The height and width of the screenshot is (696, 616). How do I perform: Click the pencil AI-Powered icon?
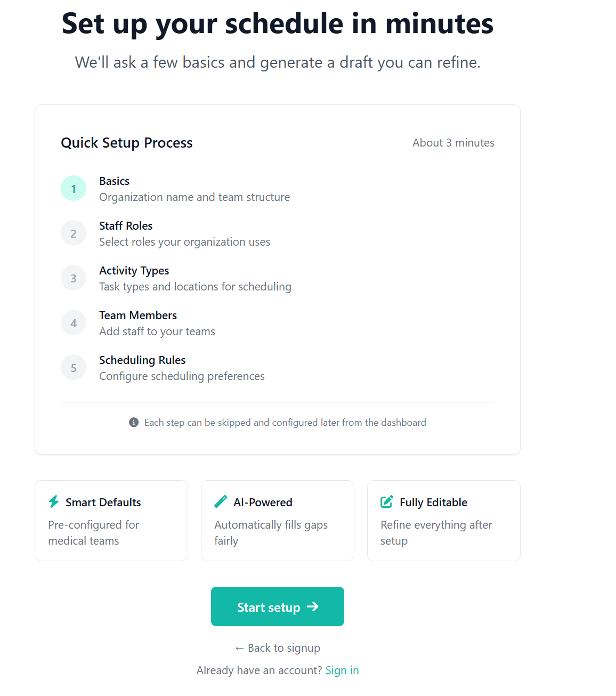coord(221,501)
